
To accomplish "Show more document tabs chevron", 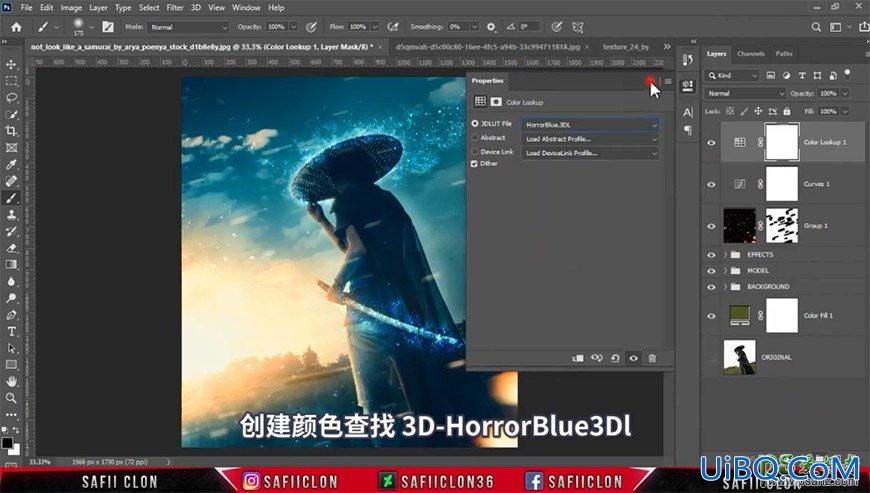I will 667,47.
